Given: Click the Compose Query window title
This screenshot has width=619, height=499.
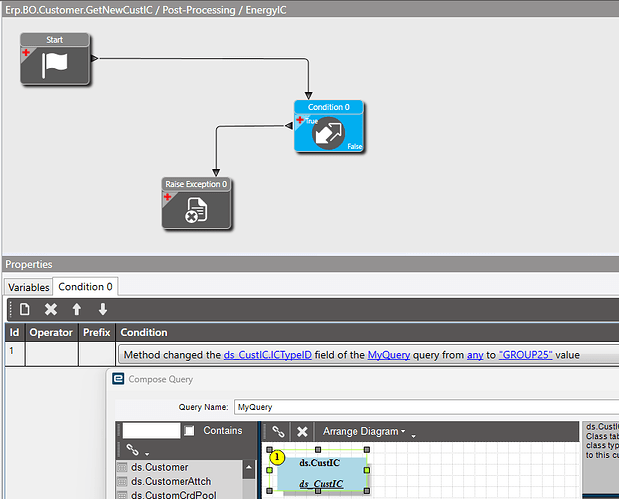Looking at the screenshot, I should [x=161, y=379].
